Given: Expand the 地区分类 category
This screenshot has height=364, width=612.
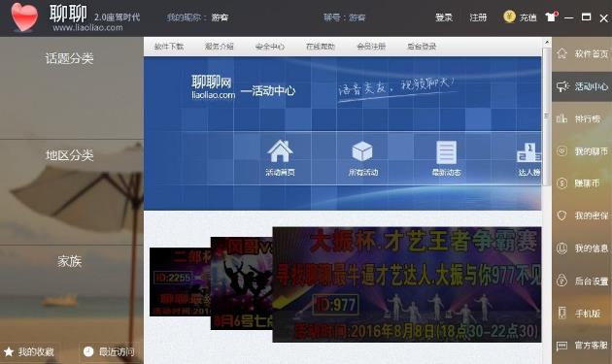Looking at the screenshot, I should tap(70, 155).
